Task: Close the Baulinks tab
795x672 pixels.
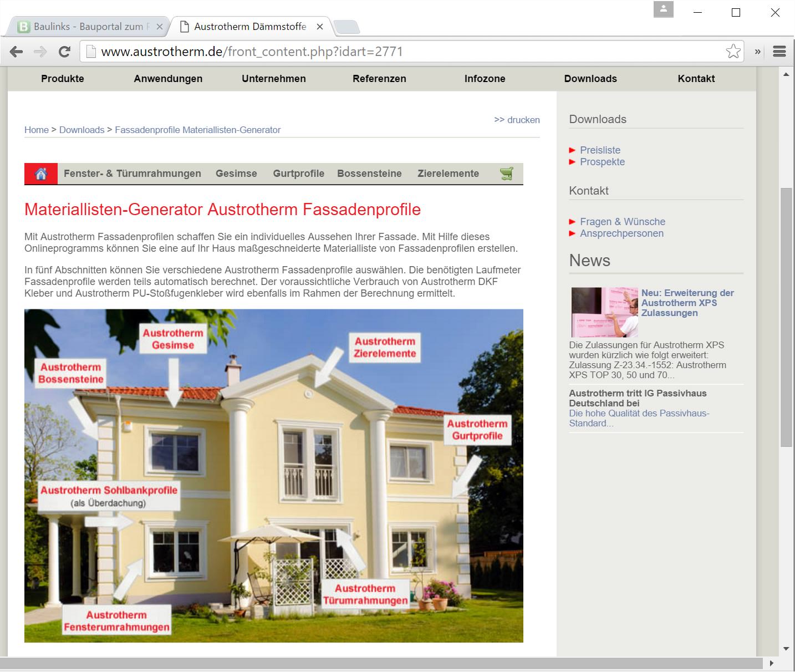Action: (160, 27)
